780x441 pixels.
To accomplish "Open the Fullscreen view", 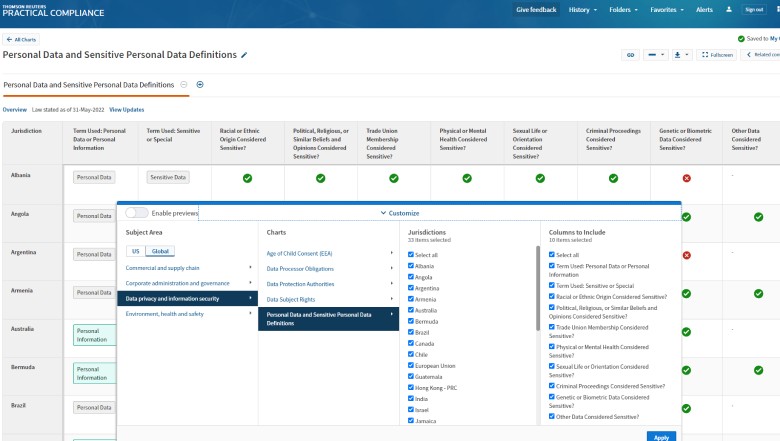I will [x=717, y=55].
